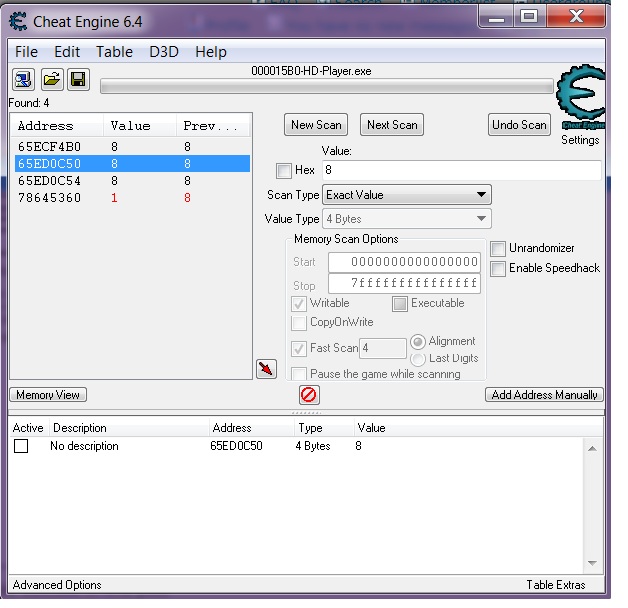Open the Value Type dropdown
628x608 pixels.
pos(407,219)
